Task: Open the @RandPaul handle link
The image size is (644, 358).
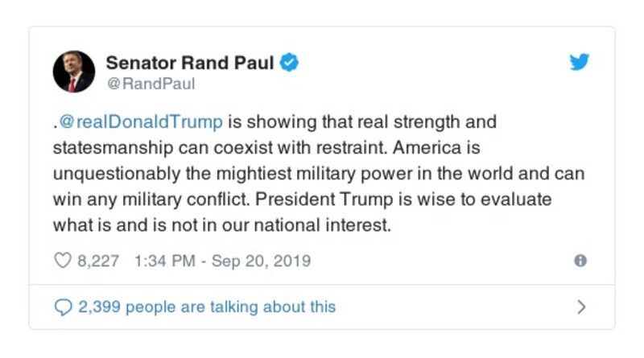Action: coord(151,84)
